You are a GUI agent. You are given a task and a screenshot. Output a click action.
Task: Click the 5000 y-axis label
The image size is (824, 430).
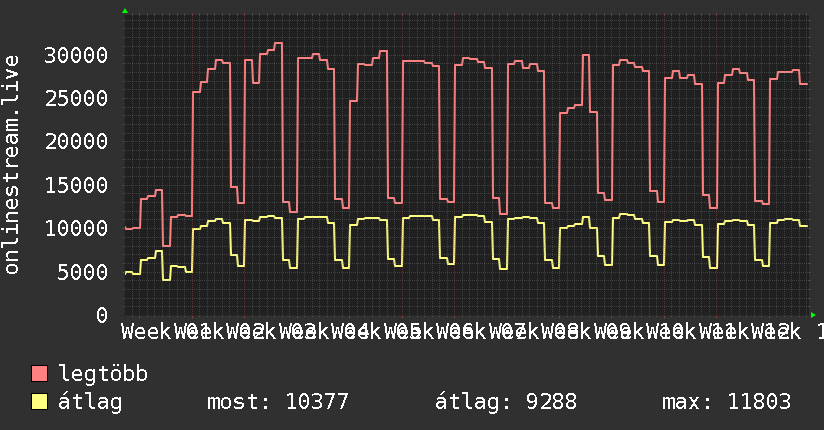(83, 272)
